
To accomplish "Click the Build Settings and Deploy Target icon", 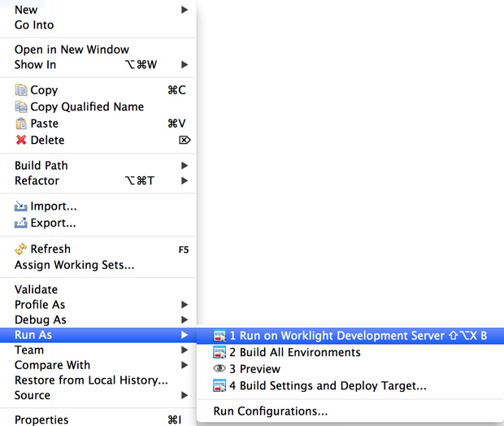I will tap(219, 386).
